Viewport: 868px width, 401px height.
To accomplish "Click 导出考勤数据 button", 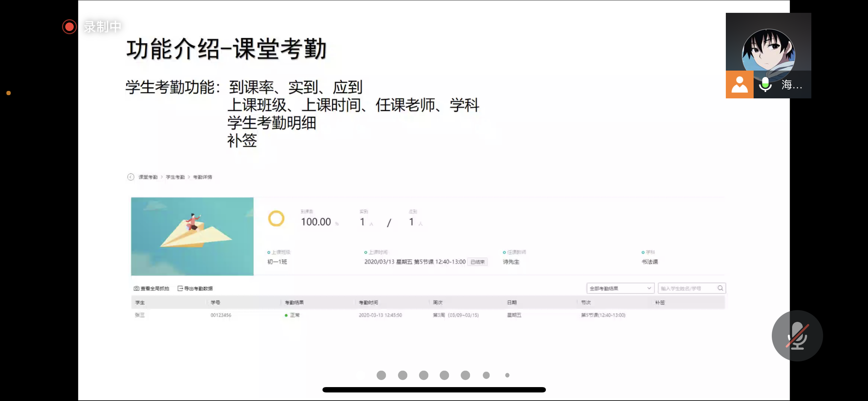I will coord(198,288).
